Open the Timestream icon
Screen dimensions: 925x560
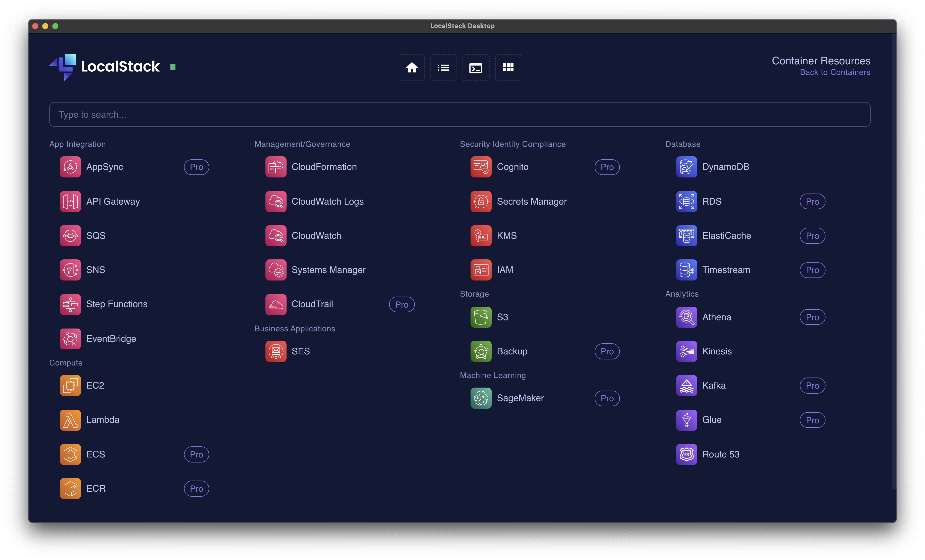tap(686, 270)
